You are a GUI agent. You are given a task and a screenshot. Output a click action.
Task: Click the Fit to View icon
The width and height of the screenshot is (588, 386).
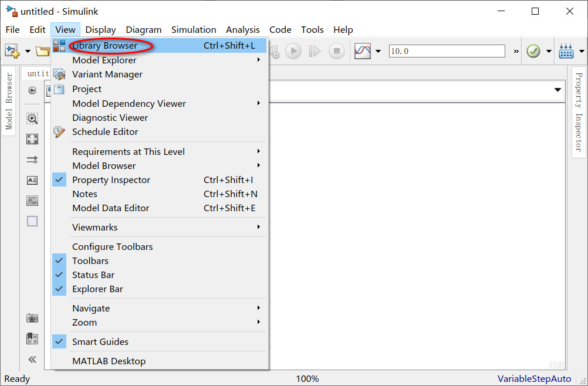coord(32,139)
